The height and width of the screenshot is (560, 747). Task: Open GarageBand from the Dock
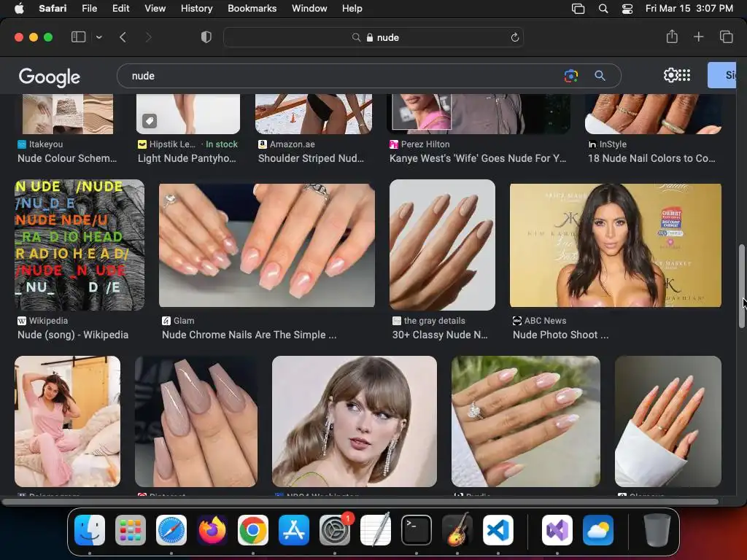[x=457, y=530]
